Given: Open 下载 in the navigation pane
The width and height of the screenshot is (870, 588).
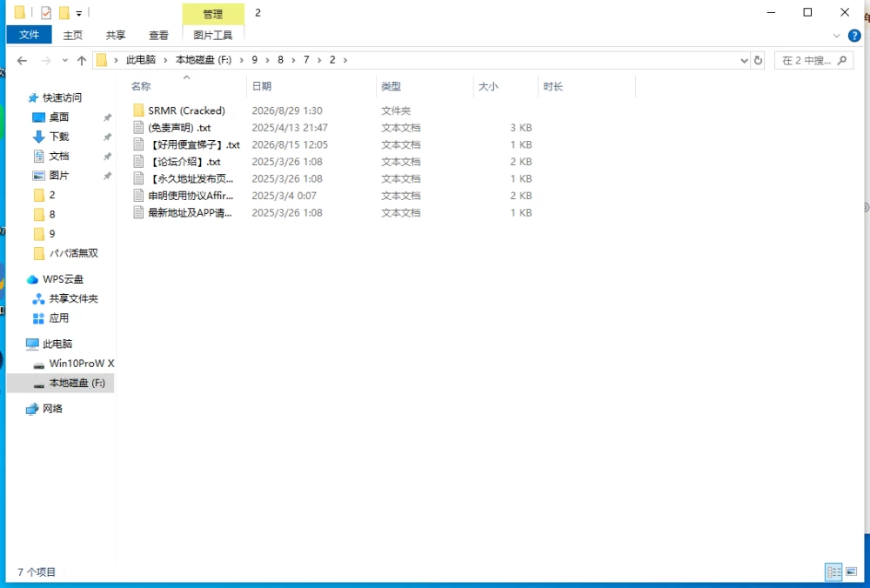Looking at the screenshot, I should pos(59,137).
